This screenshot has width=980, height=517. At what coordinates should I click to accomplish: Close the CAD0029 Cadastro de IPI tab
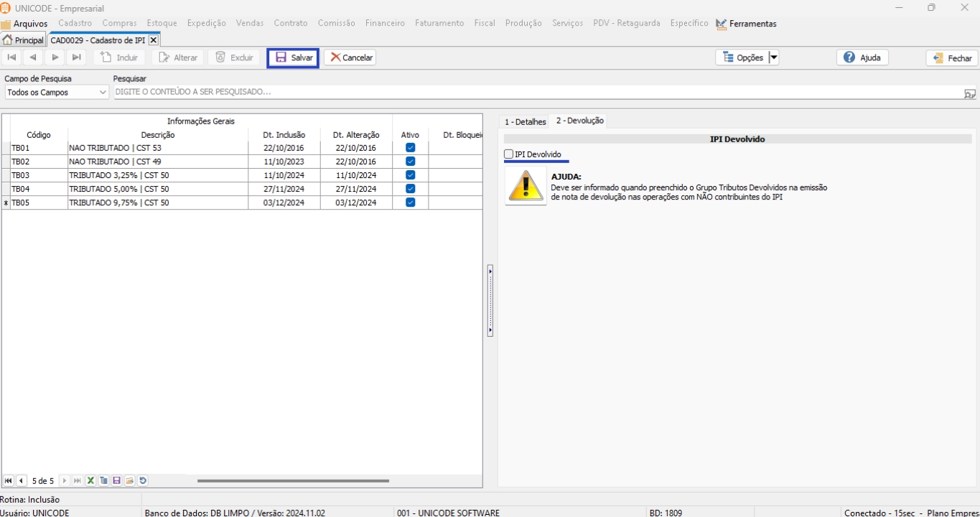point(153,40)
